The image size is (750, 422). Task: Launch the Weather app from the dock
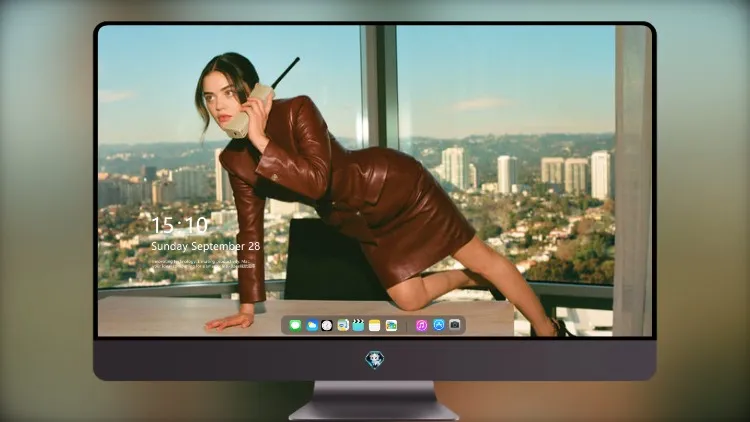[x=311, y=326]
